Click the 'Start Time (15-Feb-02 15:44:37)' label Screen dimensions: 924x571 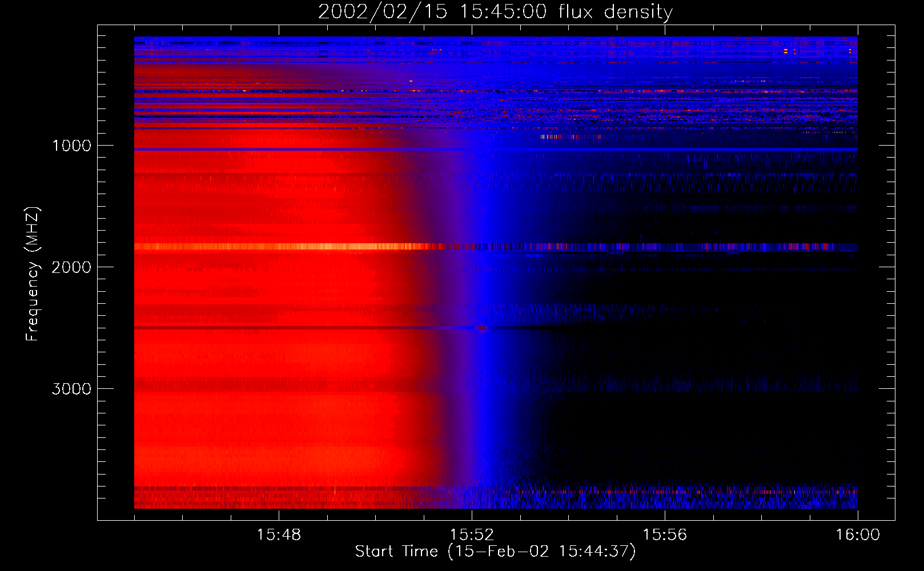[495, 552]
